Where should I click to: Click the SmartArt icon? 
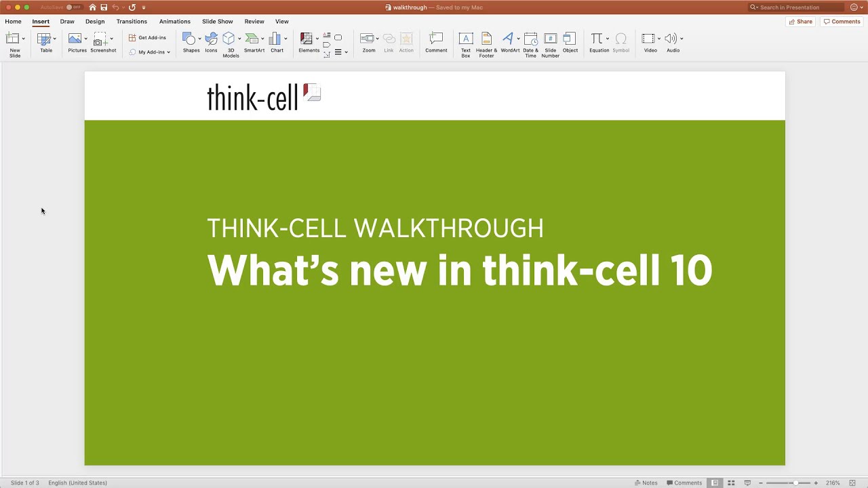[x=254, y=43]
